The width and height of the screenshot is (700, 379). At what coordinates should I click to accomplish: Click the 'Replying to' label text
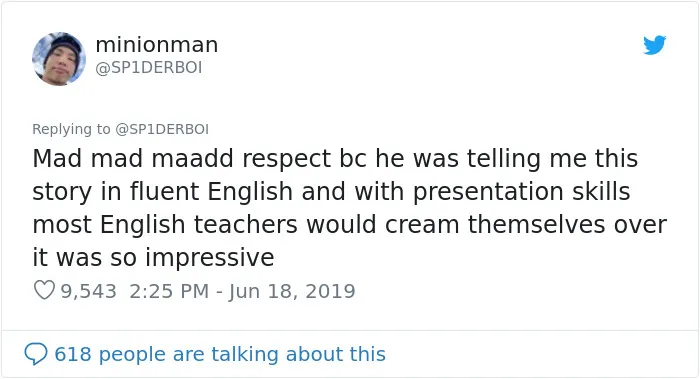[71, 129]
